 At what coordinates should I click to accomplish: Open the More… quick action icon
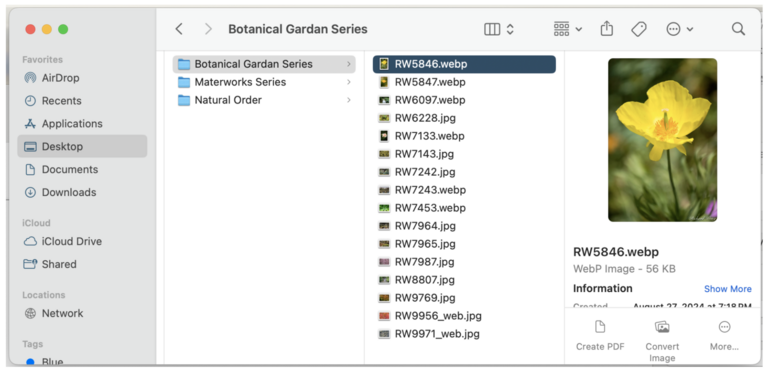click(724, 327)
